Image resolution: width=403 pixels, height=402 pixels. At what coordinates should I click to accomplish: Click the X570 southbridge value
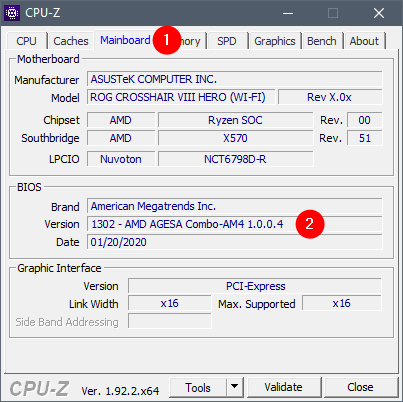pyautogui.click(x=235, y=138)
